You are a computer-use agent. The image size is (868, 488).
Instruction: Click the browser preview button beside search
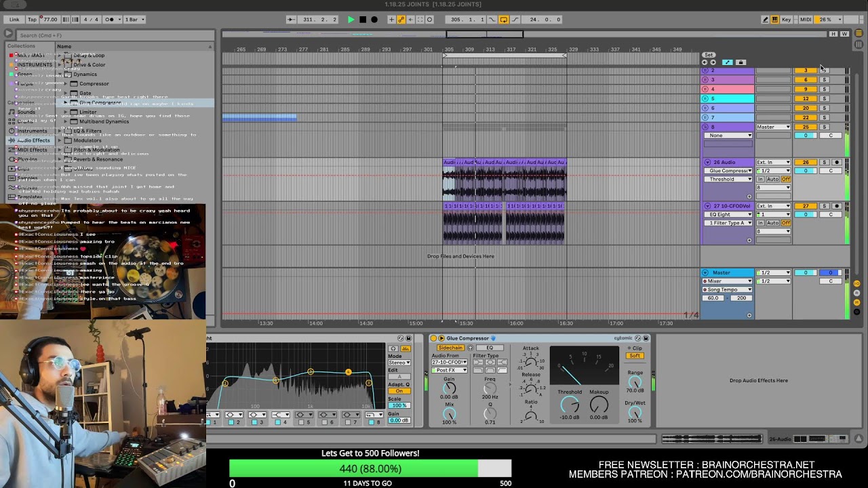click(8, 34)
